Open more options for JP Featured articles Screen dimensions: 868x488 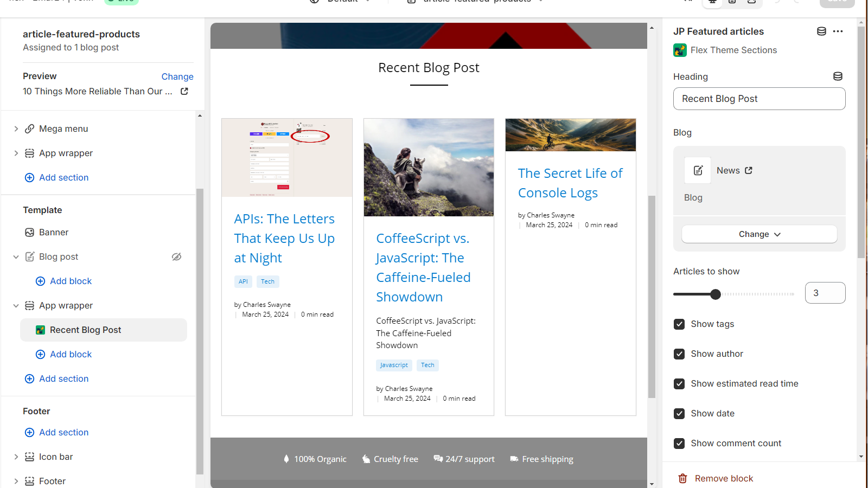(838, 31)
